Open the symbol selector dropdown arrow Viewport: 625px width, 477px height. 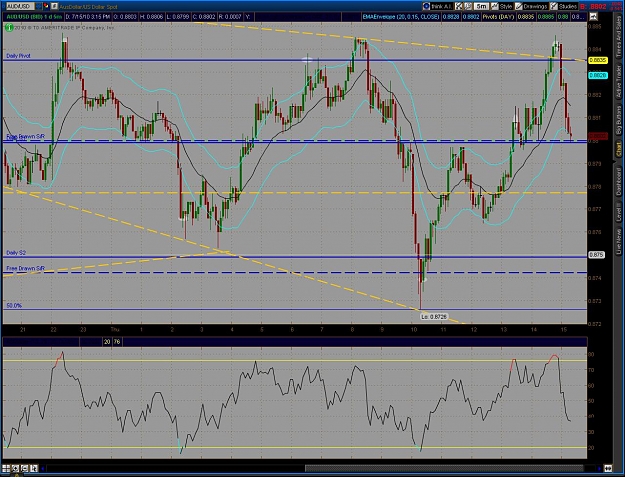tap(39, 6)
